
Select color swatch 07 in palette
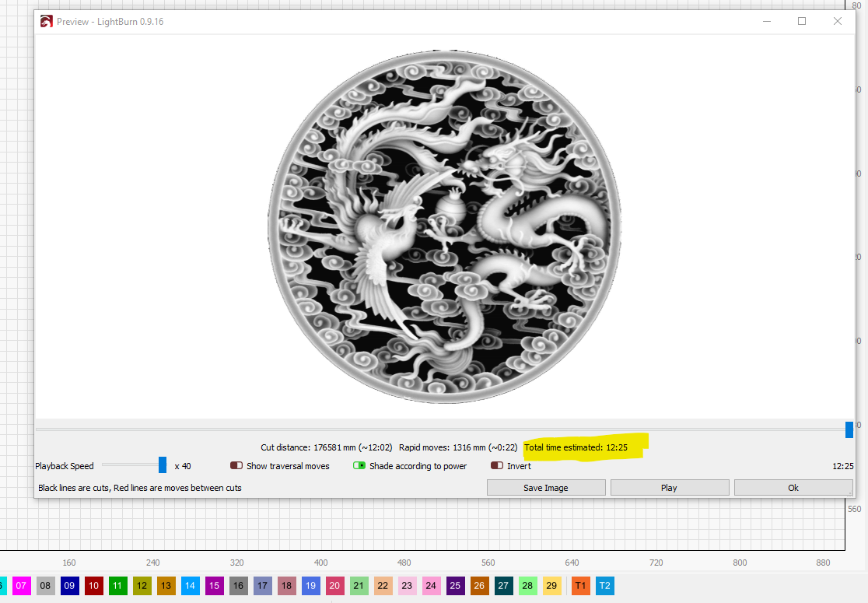coord(21,586)
